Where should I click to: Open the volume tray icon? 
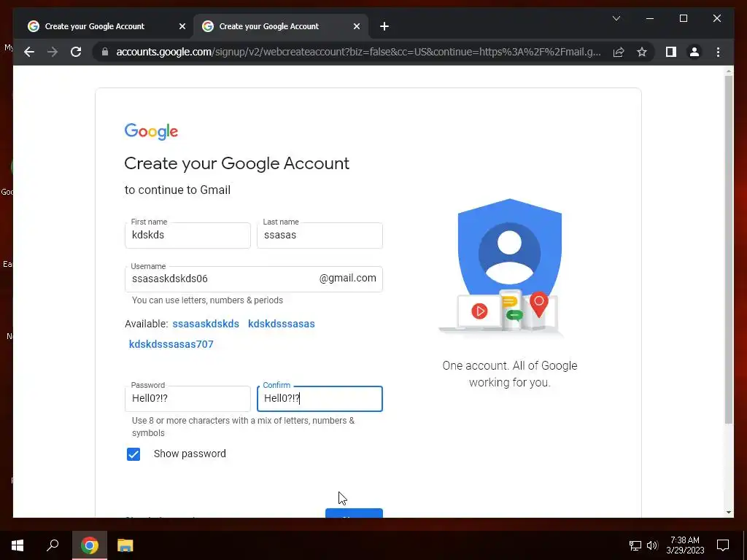point(652,545)
